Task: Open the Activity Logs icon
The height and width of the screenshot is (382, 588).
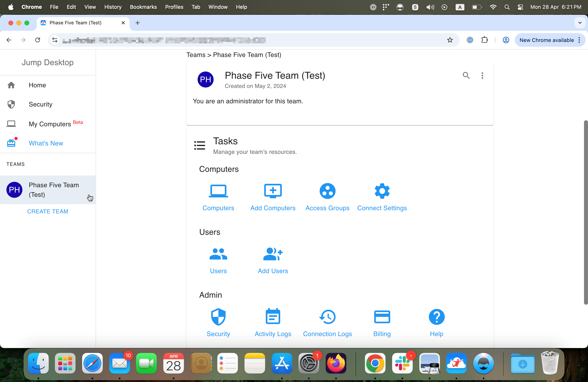Action: point(273,317)
